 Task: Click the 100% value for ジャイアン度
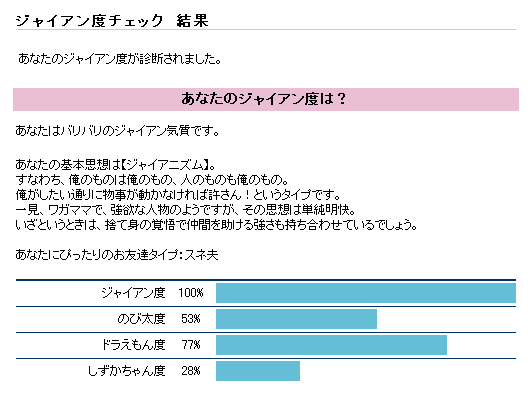[x=191, y=293]
